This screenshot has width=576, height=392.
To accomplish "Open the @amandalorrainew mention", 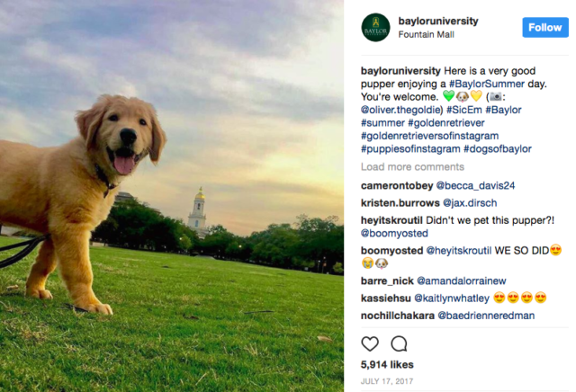I will (x=472, y=280).
